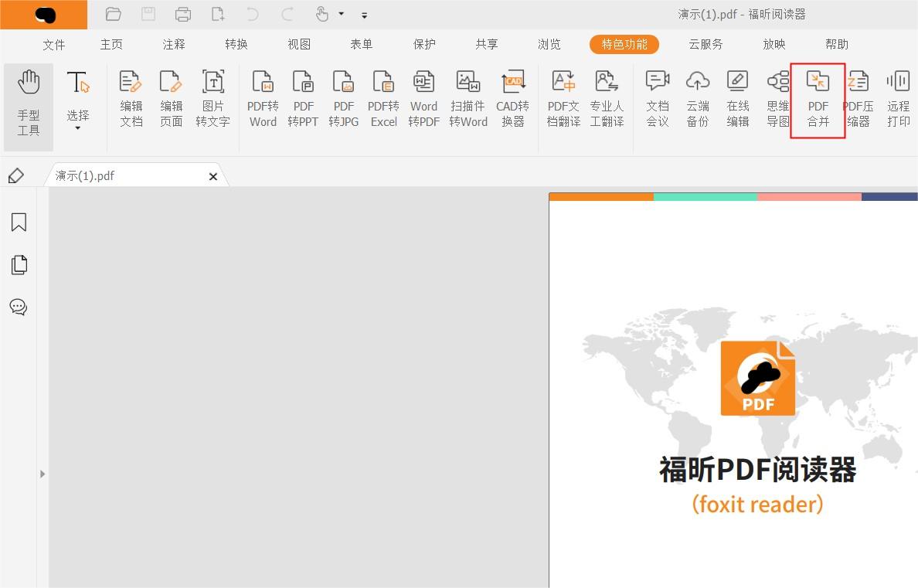Open the 远程打印 remote print tool
Image resolution: width=918 pixels, height=588 pixels.
pos(898,99)
